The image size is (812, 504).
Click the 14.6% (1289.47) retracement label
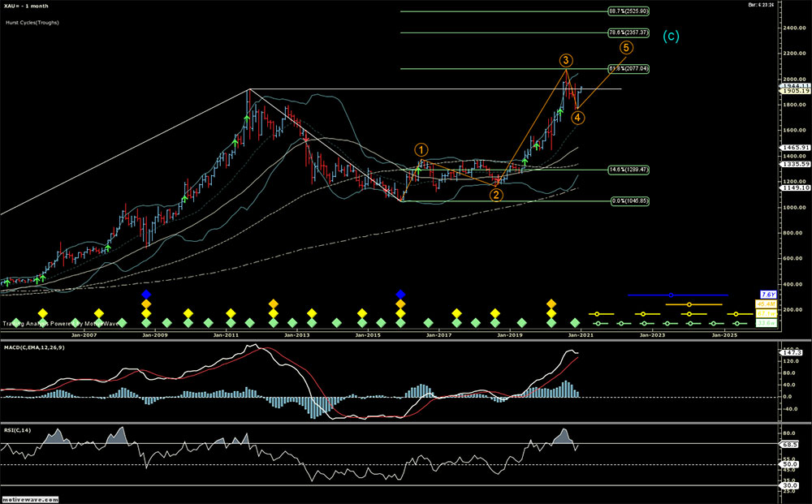(x=628, y=170)
